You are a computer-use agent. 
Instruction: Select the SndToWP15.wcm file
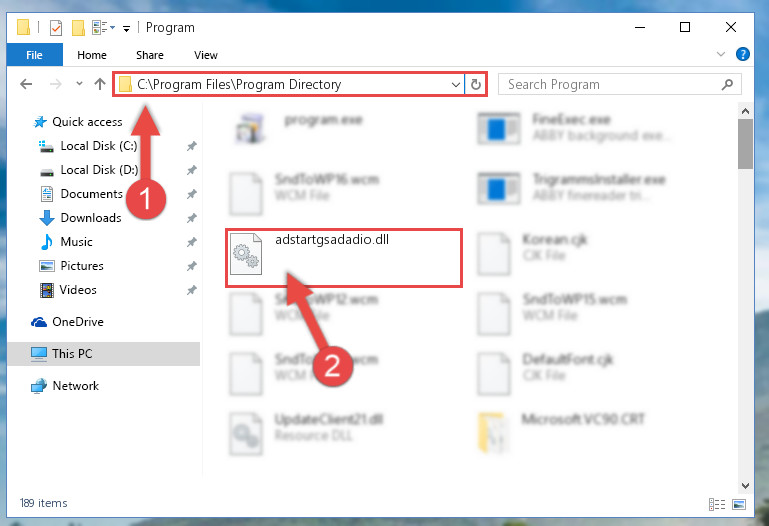click(574, 300)
